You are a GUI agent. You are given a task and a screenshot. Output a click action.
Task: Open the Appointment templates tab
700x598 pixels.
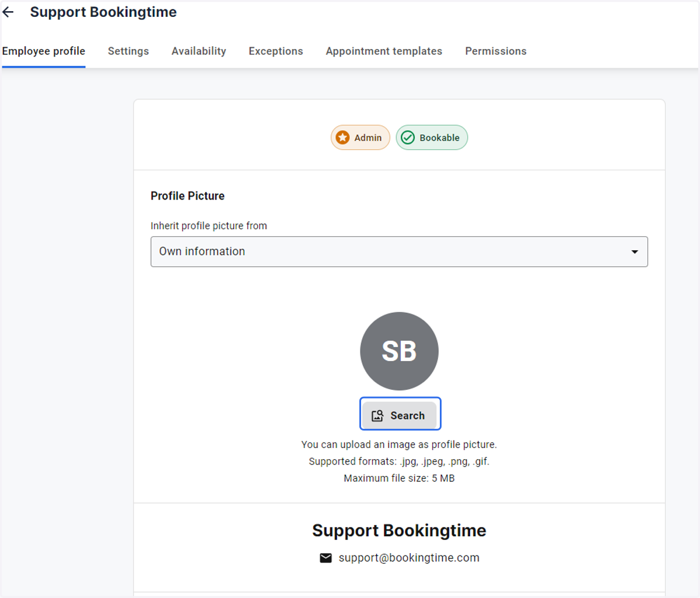pos(384,51)
